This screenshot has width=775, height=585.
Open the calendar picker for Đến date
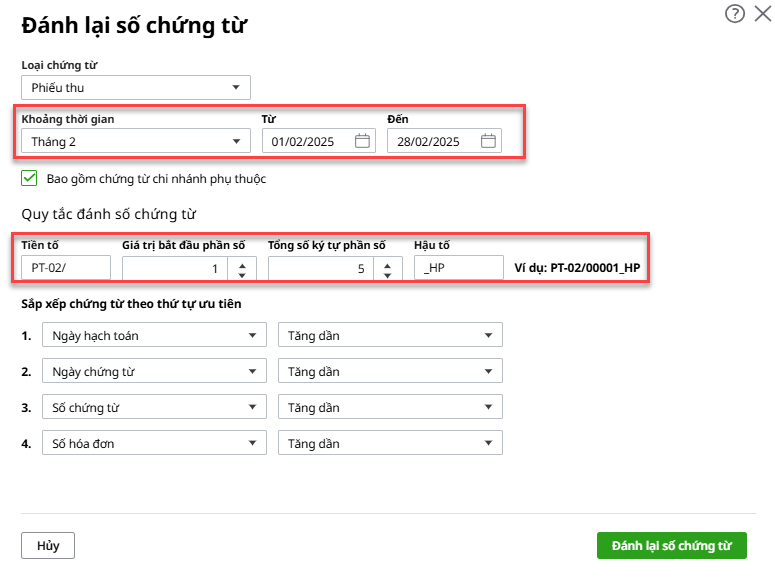tap(488, 142)
